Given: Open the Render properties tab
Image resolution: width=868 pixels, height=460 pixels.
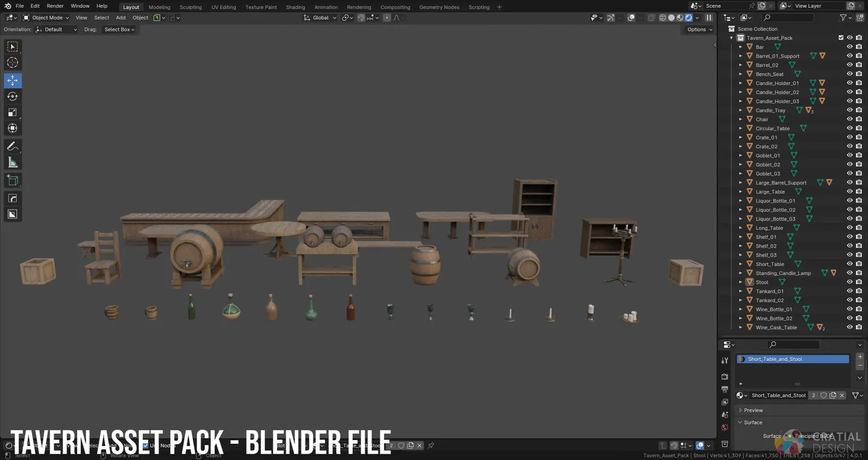Looking at the screenshot, I should click(725, 376).
